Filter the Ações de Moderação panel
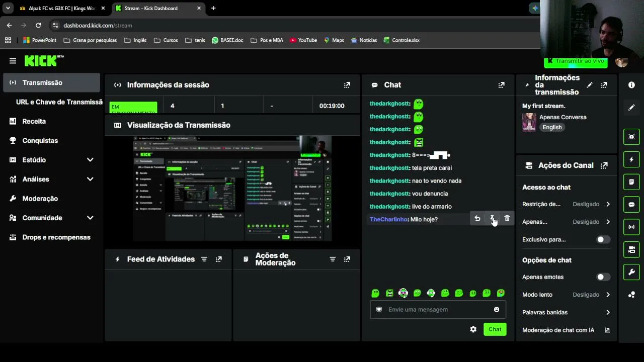The width and height of the screenshot is (644, 362). point(333,259)
